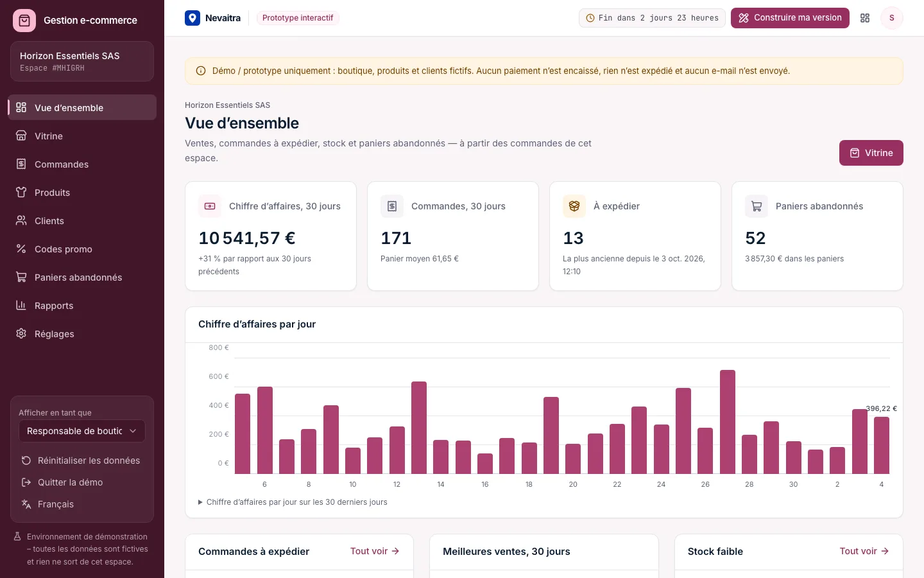Click the Meilleures ventes, 30 jours heading
Image resolution: width=924 pixels, height=578 pixels.
click(x=506, y=552)
